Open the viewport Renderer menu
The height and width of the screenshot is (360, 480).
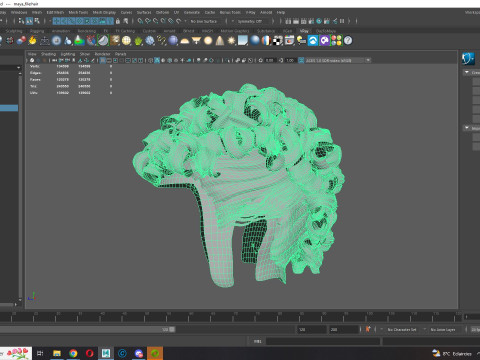coord(102,54)
